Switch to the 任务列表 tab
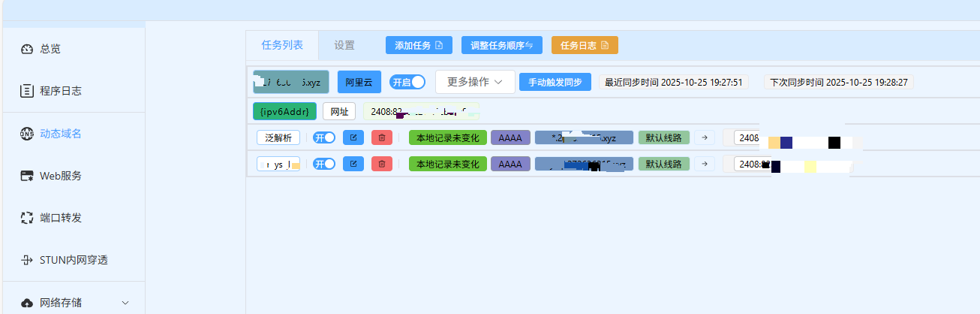Viewport: 980px width, 314px height. click(x=282, y=45)
